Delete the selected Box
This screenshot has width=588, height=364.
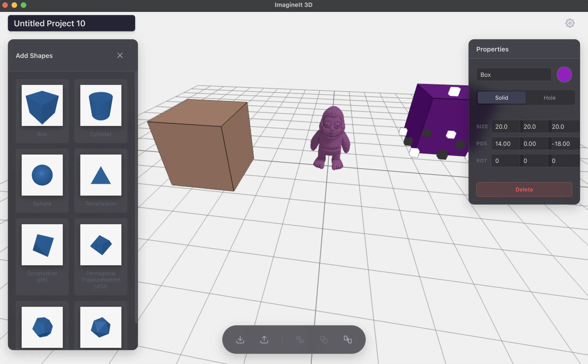524,189
